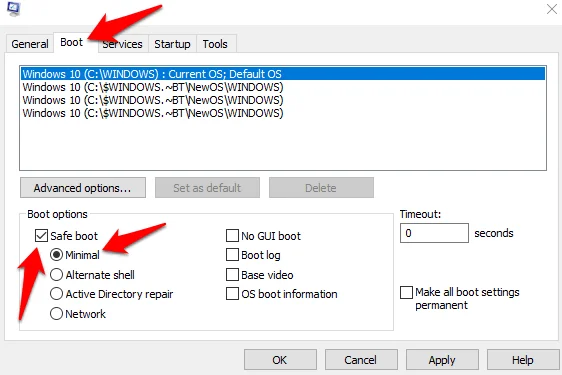Apply the boot settings

442,360
